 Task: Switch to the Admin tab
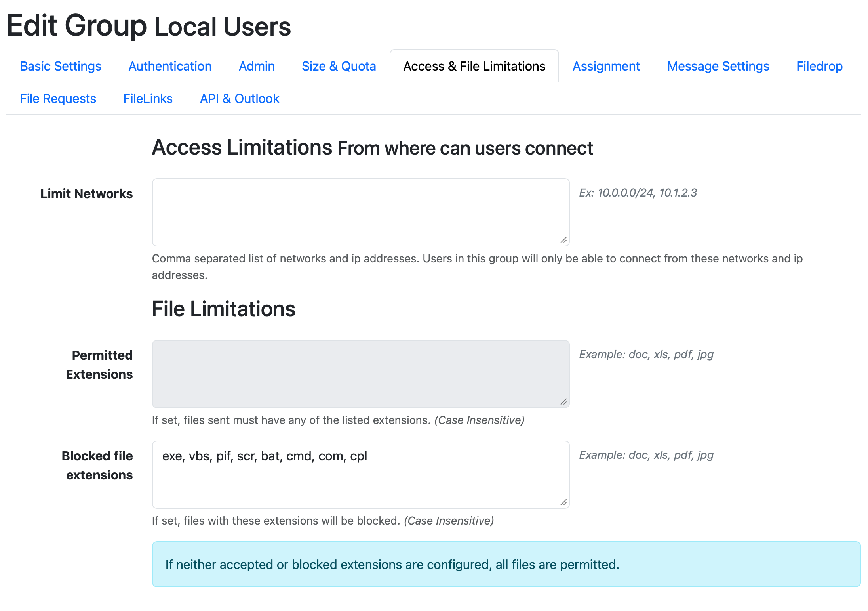[256, 66]
